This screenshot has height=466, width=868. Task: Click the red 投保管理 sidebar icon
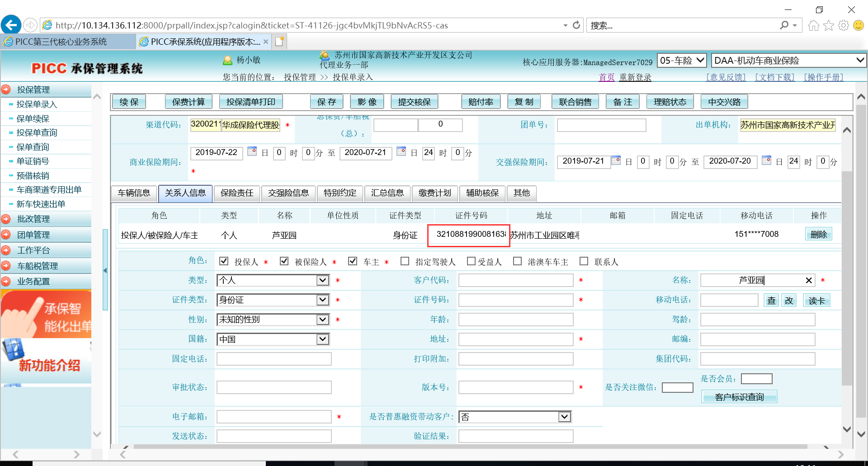coord(6,89)
